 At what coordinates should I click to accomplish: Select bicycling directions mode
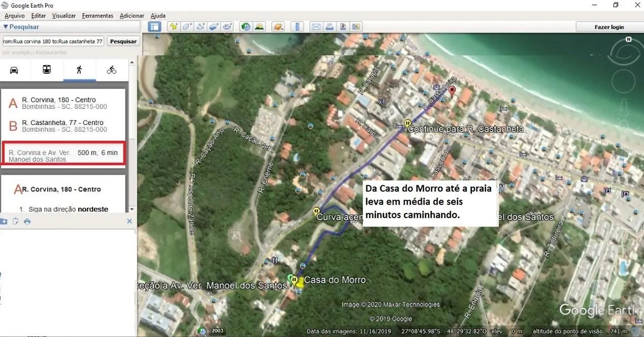click(112, 70)
